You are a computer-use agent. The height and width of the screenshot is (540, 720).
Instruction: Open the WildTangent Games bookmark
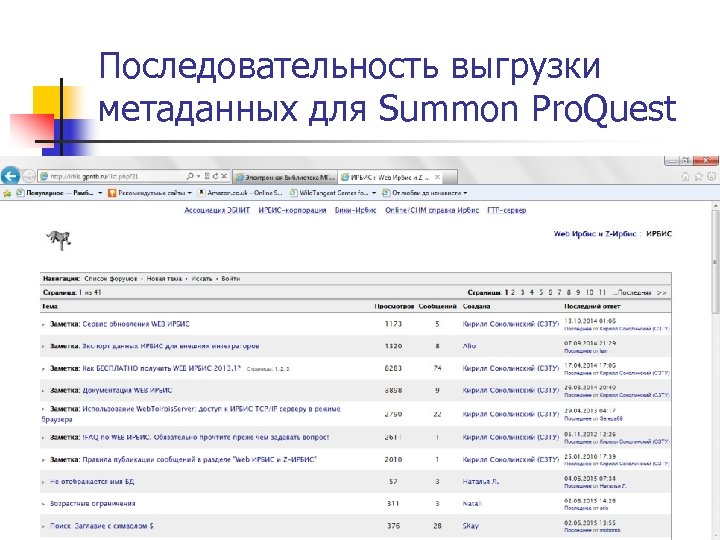(329, 193)
